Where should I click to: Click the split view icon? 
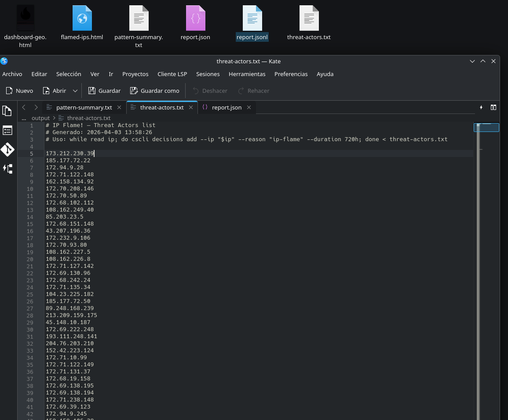tap(493, 107)
